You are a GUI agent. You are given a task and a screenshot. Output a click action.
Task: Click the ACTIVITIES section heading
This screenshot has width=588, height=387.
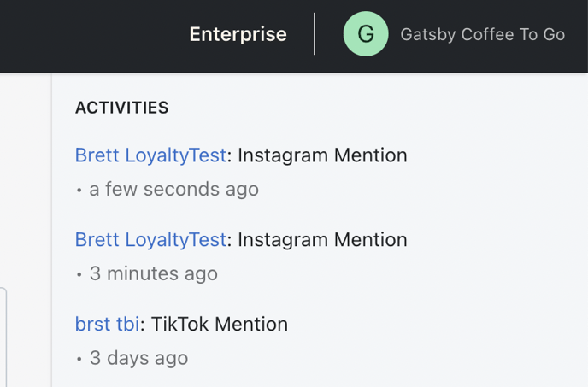[x=122, y=108]
